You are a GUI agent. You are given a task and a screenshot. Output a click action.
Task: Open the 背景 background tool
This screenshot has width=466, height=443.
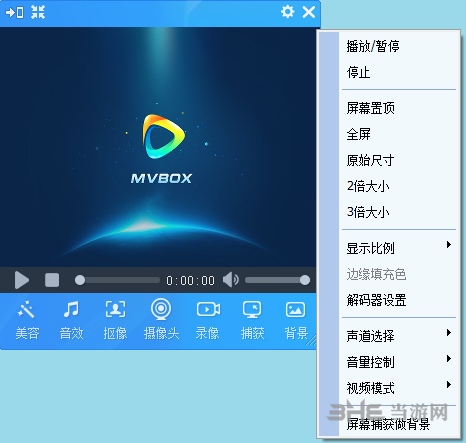click(296, 320)
